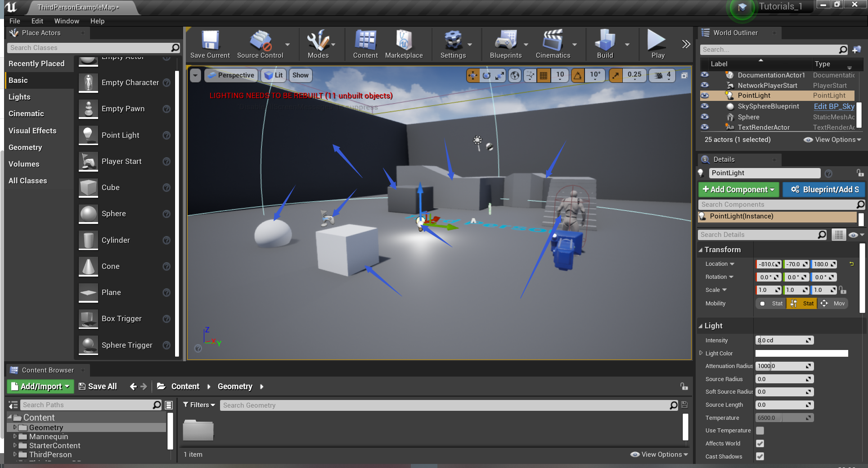Click the white Light Color swatch
The height and width of the screenshot is (468, 868).
click(801, 353)
